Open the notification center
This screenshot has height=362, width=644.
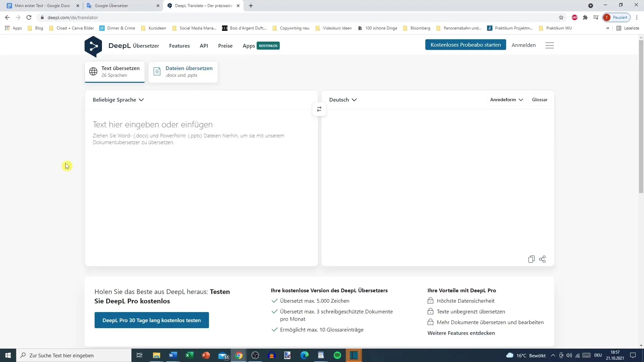pos(633,355)
